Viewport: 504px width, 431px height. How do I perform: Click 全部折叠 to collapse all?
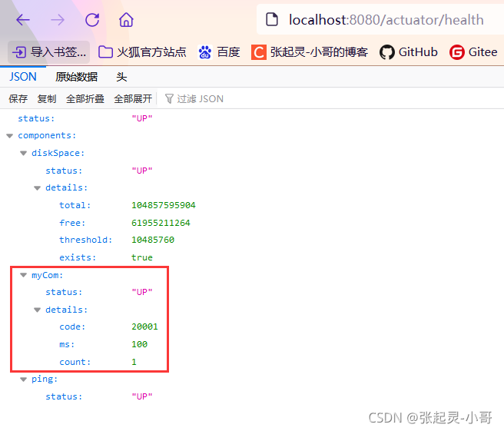tap(85, 98)
